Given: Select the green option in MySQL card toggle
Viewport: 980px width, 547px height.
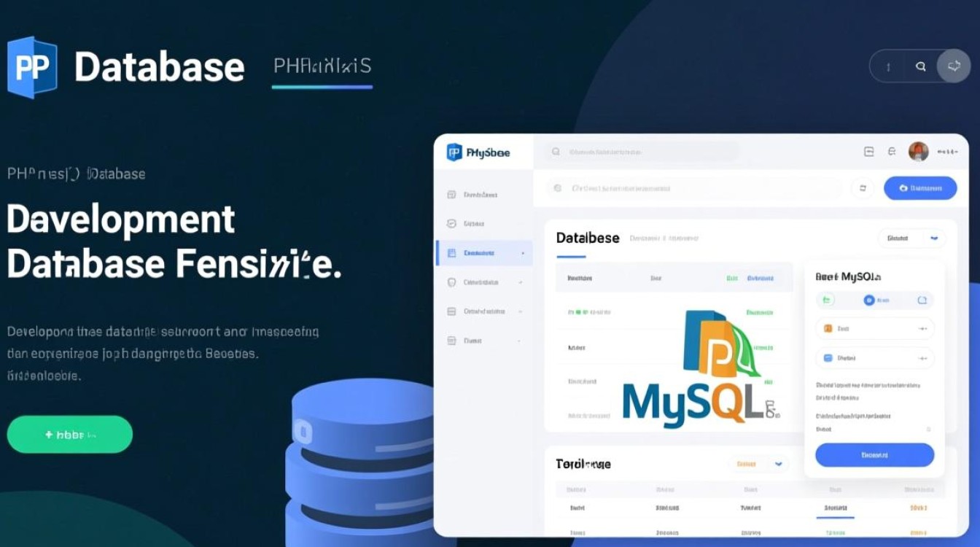Looking at the screenshot, I should coord(827,300).
